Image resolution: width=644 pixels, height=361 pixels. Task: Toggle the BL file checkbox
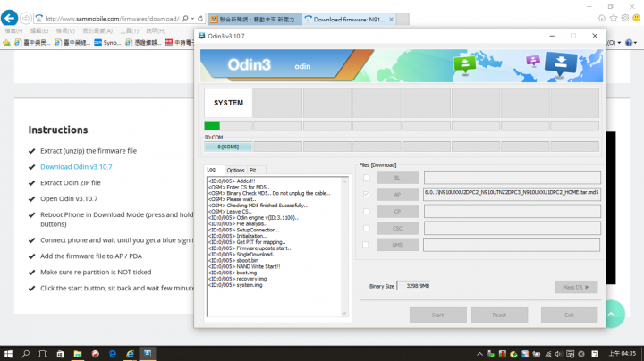367,178
